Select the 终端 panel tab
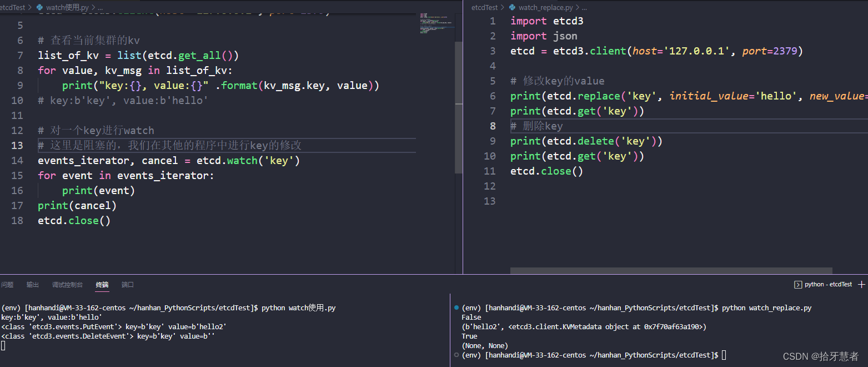 (102, 285)
